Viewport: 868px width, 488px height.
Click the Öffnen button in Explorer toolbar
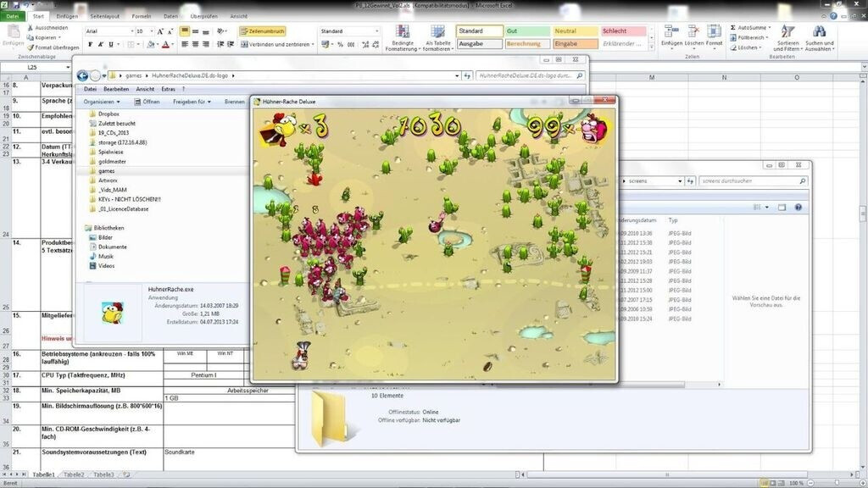(x=147, y=102)
